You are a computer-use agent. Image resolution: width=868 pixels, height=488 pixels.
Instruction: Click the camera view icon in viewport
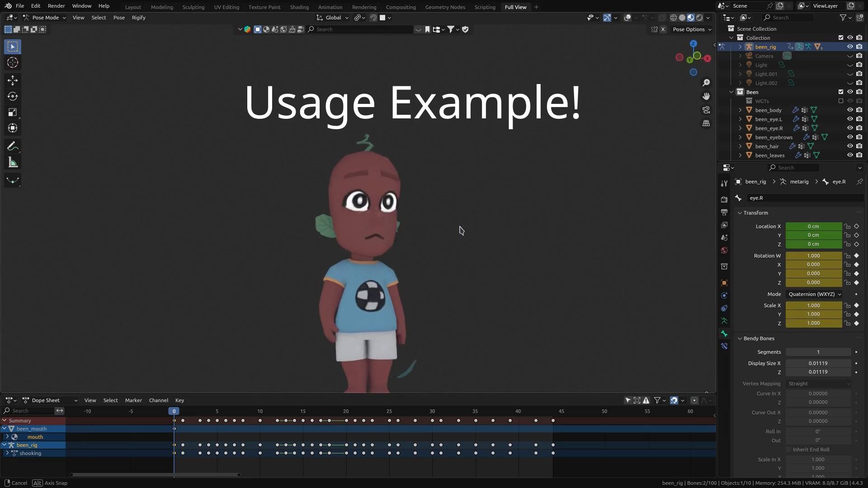(706, 110)
